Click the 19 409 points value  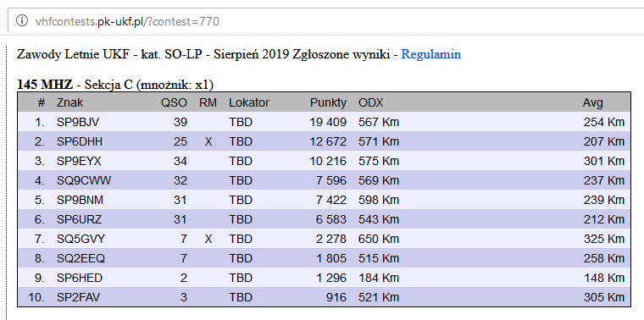328,122
